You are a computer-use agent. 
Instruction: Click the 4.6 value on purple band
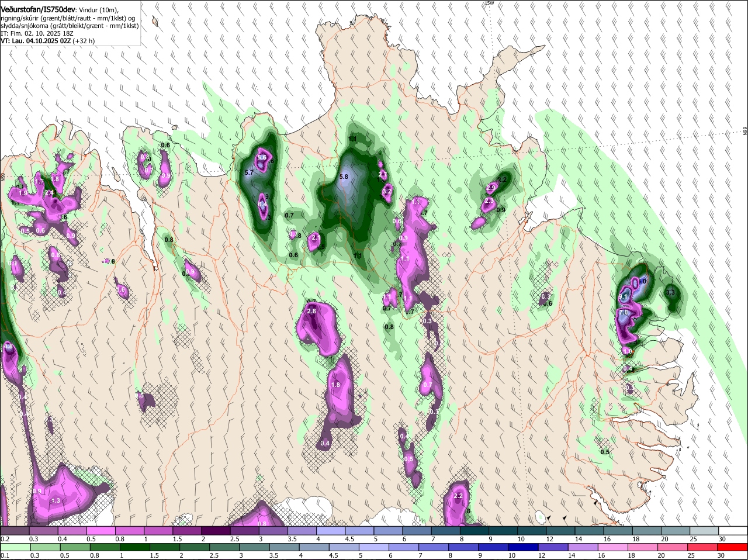(x=8, y=347)
